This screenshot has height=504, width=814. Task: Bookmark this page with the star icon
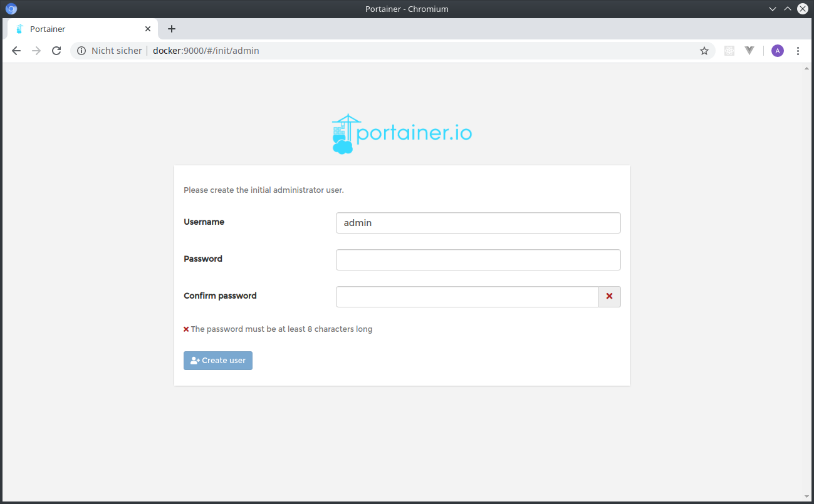pos(704,51)
